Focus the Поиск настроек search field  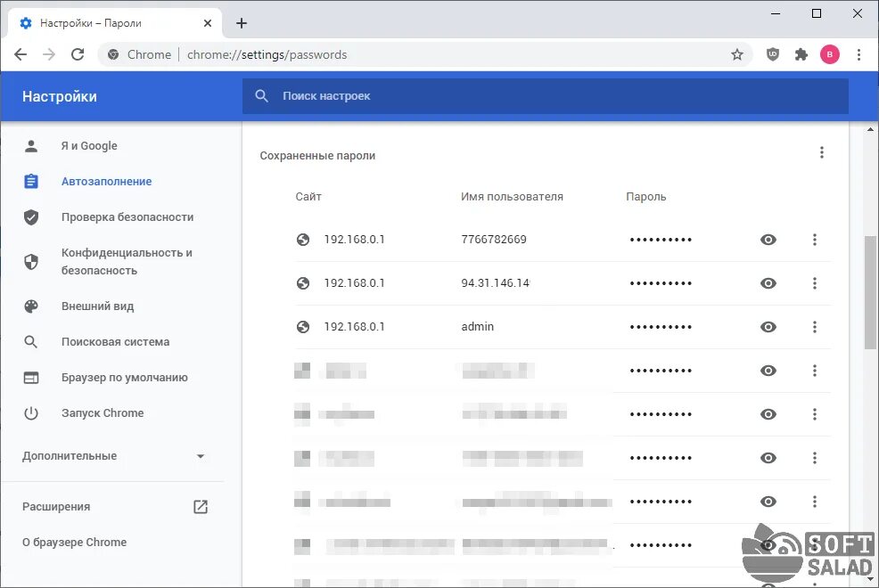[x=545, y=95]
